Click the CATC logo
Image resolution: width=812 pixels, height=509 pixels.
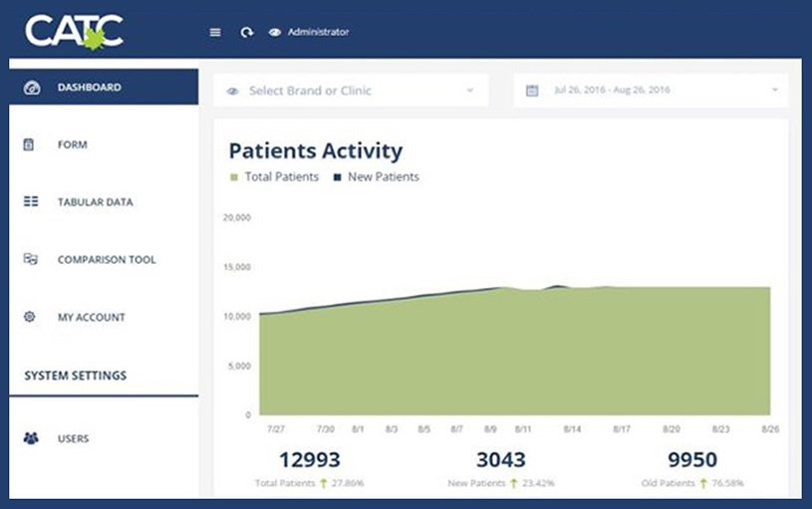[74, 32]
